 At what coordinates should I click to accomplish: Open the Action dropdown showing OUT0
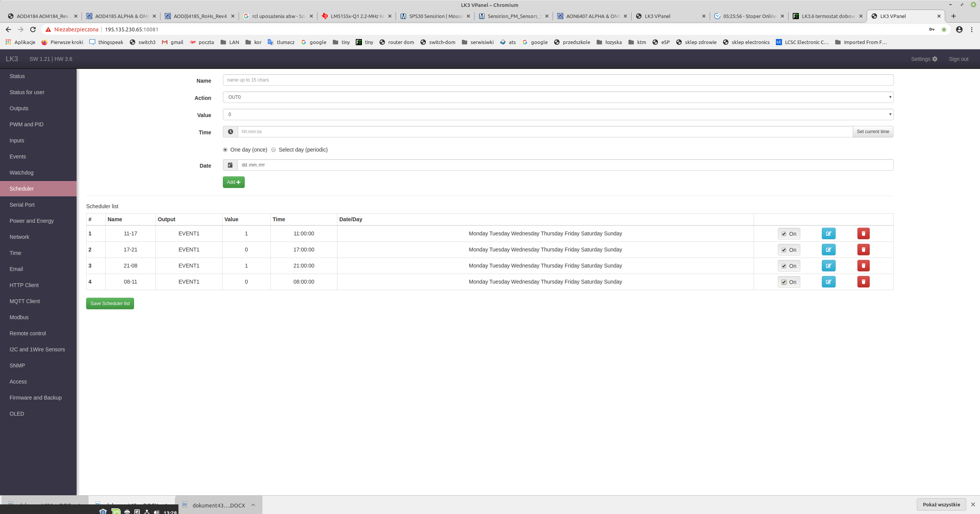[558, 97]
